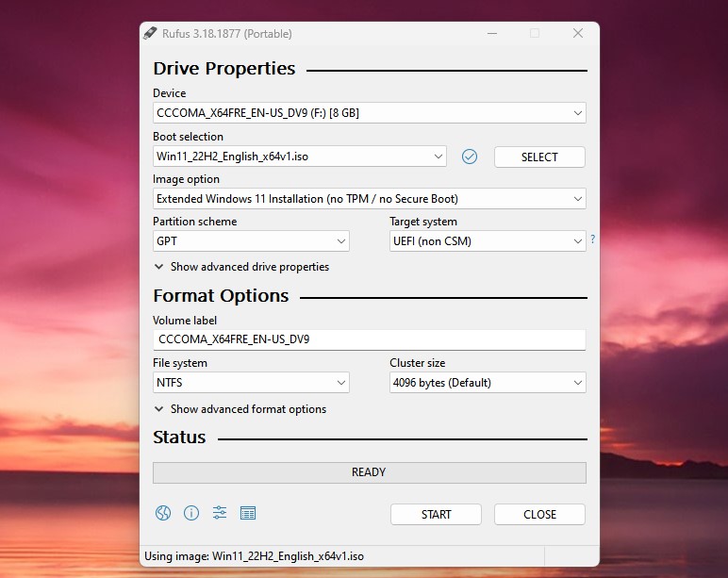
Task: Click the CLOSE button
Action: coord(539,515)
